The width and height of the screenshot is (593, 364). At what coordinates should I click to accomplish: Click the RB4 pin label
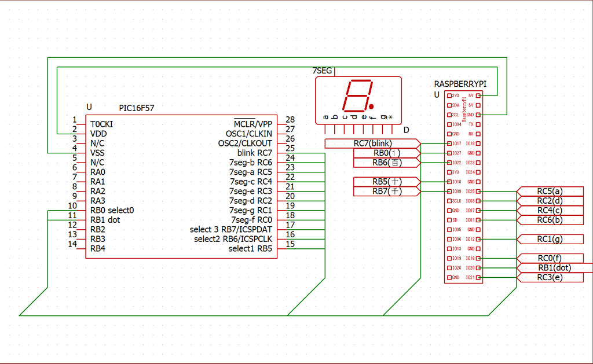[x=97, y=249]
